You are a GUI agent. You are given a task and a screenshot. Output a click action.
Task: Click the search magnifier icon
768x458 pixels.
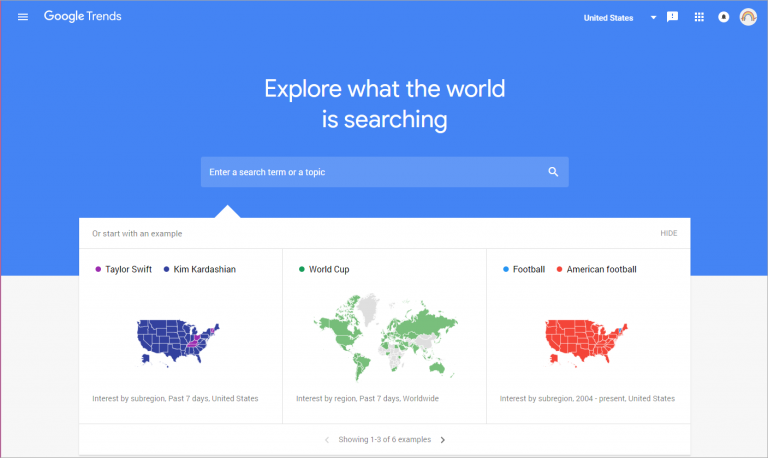pyautogui.click(x=553, y=172)
